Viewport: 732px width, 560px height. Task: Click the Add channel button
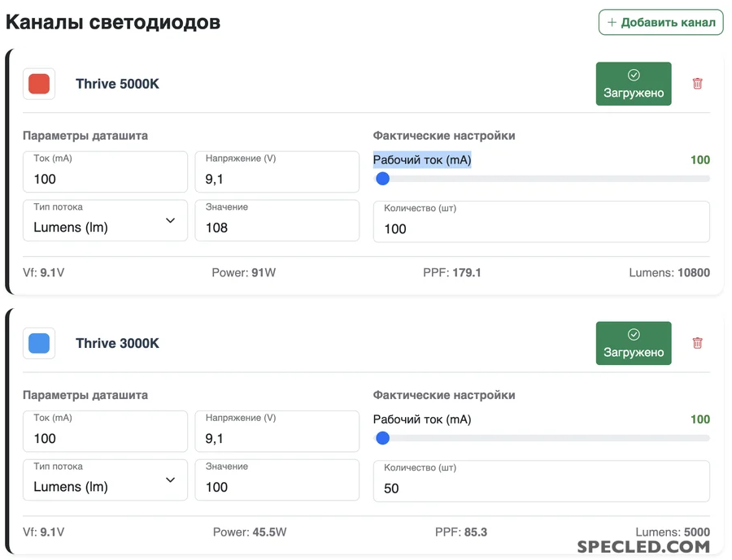tap(661, 23)
